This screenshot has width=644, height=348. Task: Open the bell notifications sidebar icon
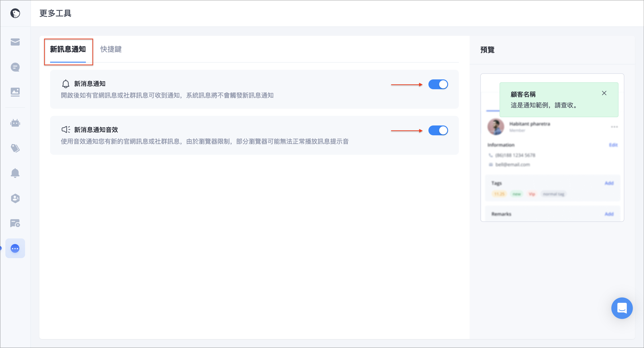click(x=15, y=173)
